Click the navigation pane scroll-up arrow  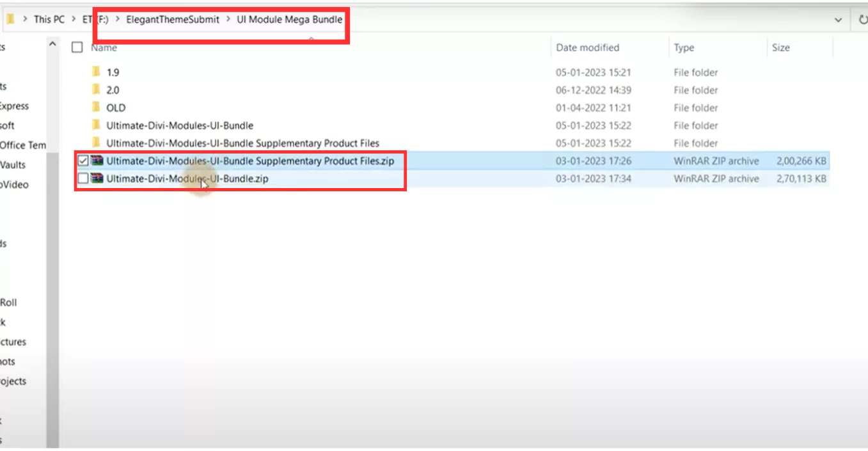[52, 44]
